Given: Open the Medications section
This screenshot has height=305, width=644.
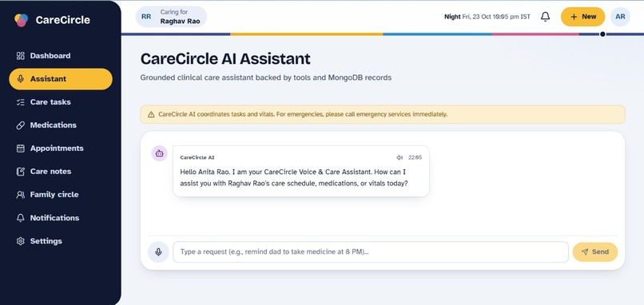Looking at the screenshot, I should click(x=61, y=125).
